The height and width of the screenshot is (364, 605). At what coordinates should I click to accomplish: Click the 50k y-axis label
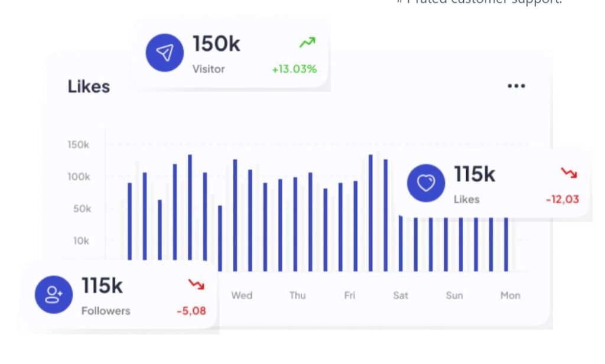[x=82, y=209]
